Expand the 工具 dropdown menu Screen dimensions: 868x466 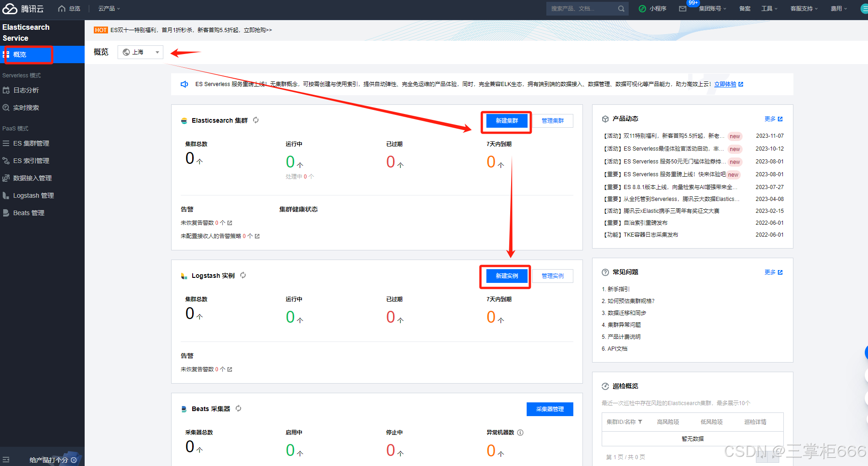coord(769,9)
